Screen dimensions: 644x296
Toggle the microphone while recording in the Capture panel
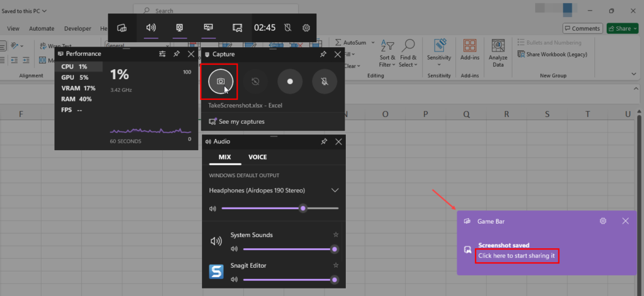[x=325, y=81]
